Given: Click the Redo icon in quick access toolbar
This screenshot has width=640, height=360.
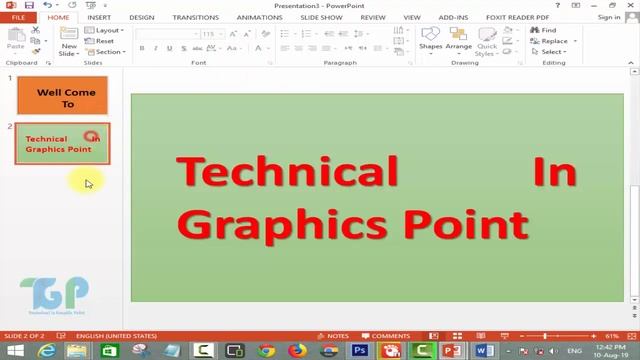Looking at the screenshot, I should [x=72, y=5].
